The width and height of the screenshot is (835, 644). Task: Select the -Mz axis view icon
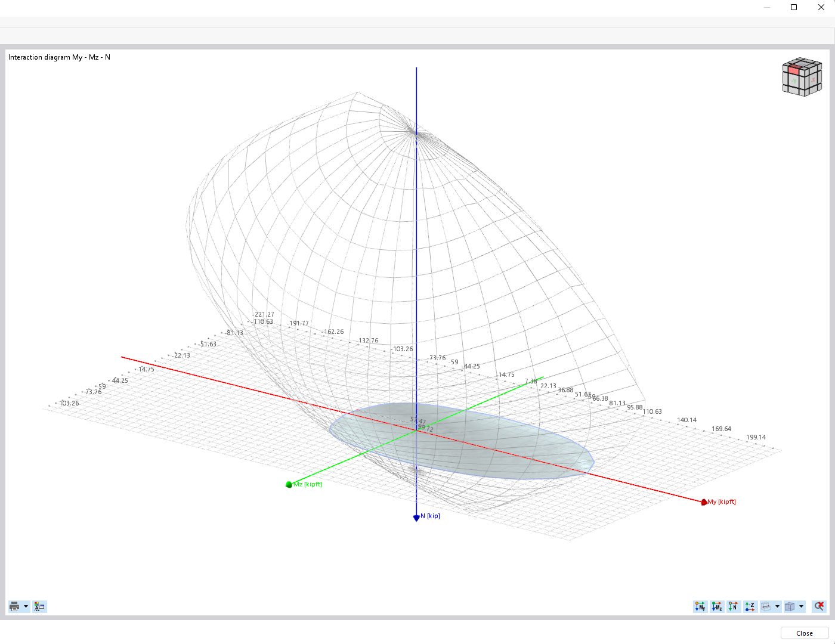click(716, 606)
